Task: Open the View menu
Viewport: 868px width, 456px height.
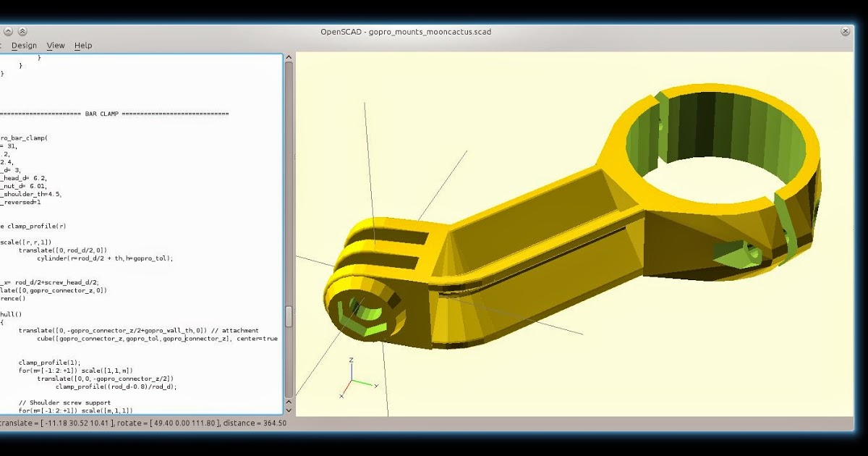Action: pyautogui.click(x=56, y=46)
